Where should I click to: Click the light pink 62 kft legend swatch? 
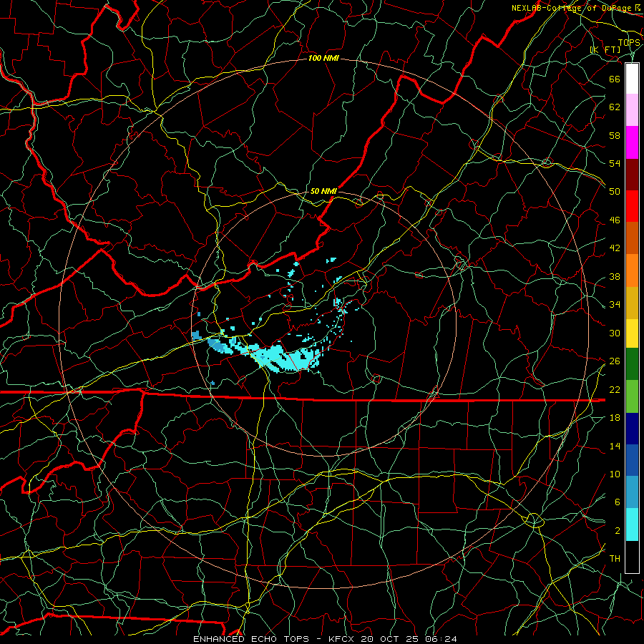pos(632,110)
